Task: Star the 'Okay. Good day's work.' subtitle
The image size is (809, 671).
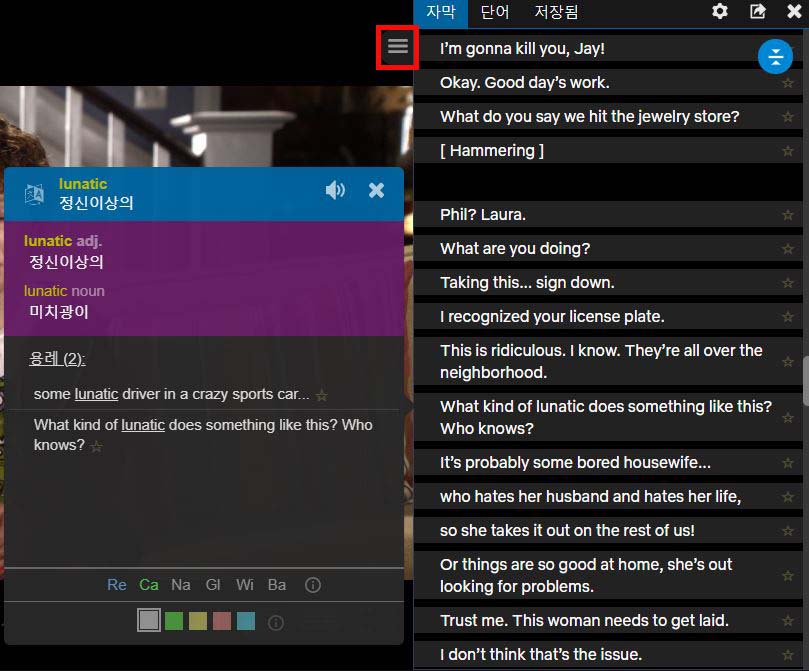Action: (787, 83)
